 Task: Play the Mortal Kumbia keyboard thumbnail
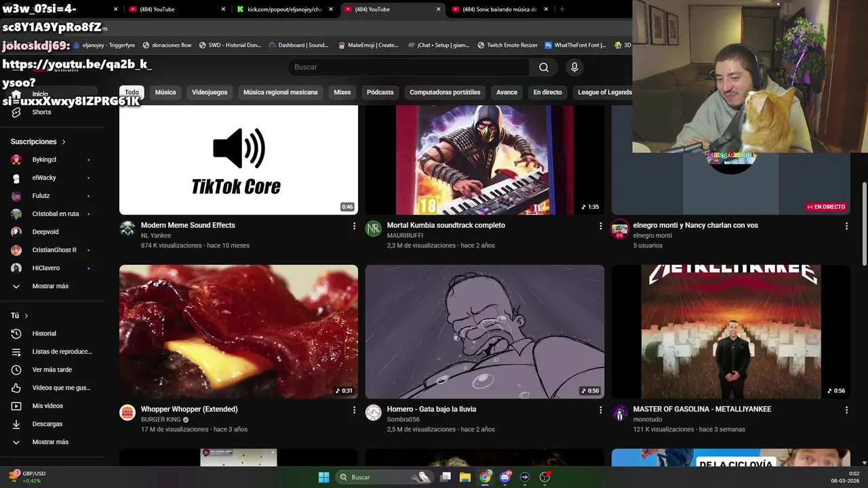pyautogui.click(x=485, y=160)
